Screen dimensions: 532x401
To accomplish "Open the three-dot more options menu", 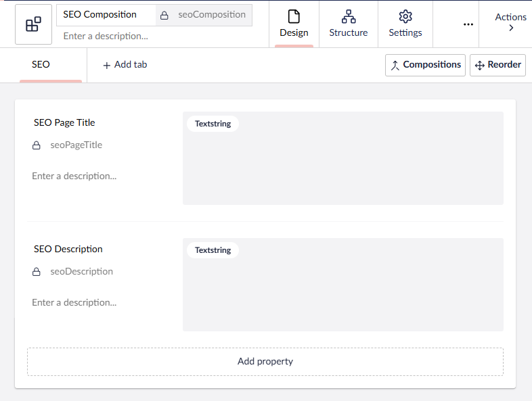I will tap(468, 24).
